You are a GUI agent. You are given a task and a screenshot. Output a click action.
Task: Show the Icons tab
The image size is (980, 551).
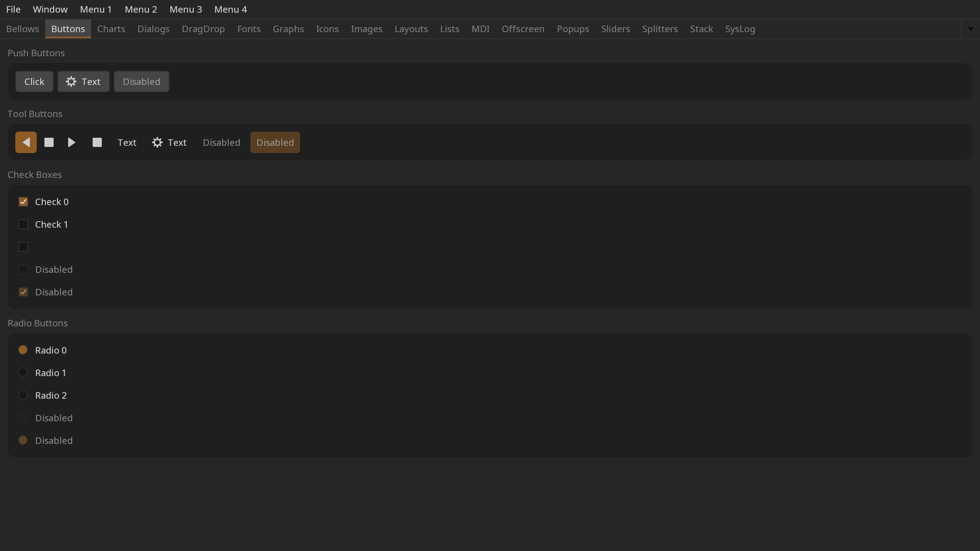tap(327, 29)
